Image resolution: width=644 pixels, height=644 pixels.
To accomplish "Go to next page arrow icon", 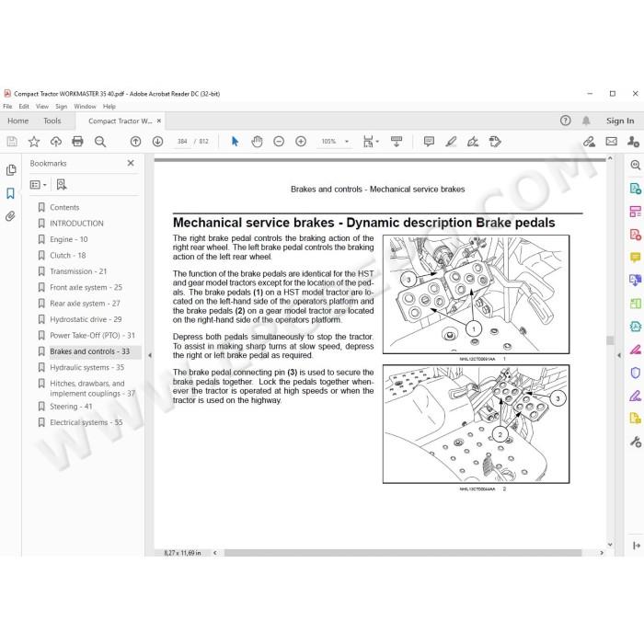I will pos(157,142).
